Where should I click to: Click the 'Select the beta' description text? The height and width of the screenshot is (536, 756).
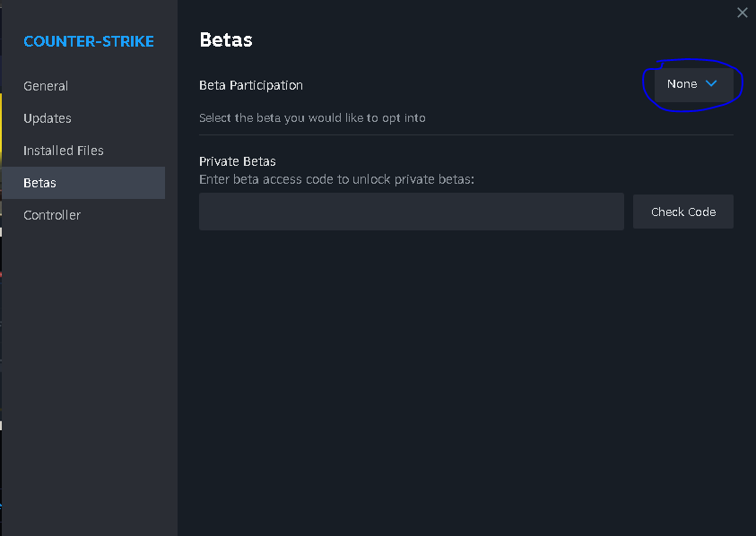(312, 117)
